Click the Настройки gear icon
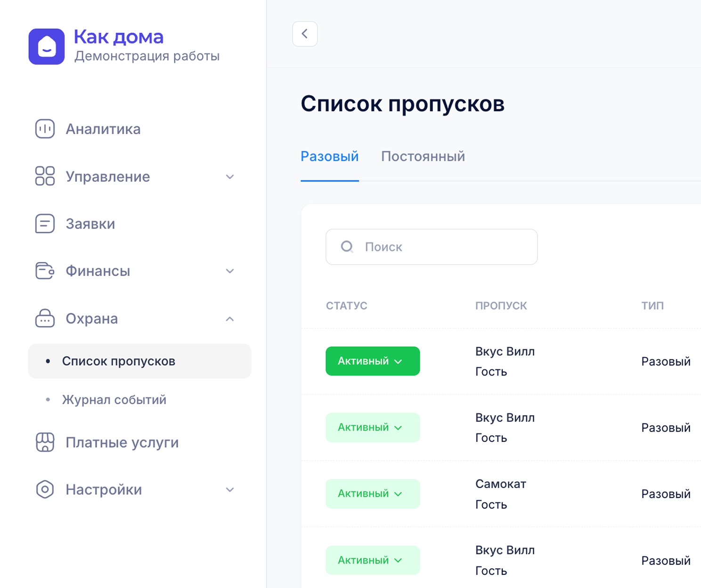The width and height of the screenshot is (701, 588). 45,490
